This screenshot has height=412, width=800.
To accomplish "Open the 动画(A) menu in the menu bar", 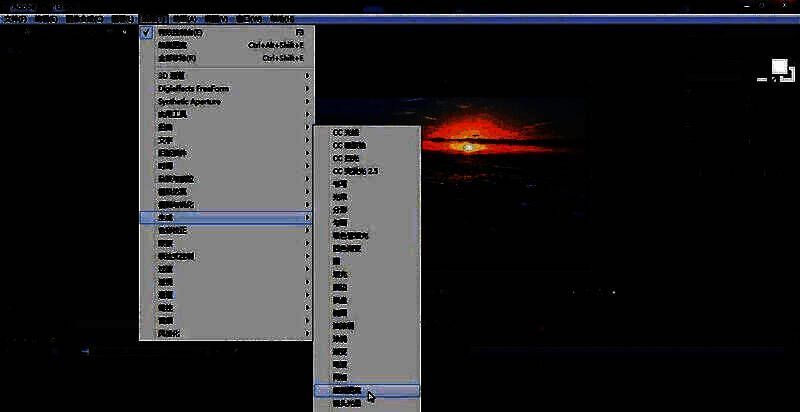I will coord(183,19).
